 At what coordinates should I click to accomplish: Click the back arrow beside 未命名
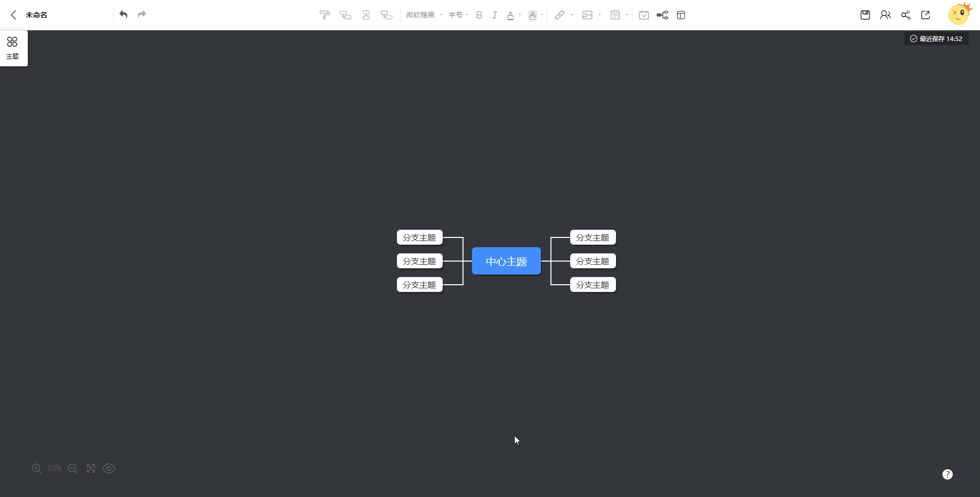[x=14, y=15]
